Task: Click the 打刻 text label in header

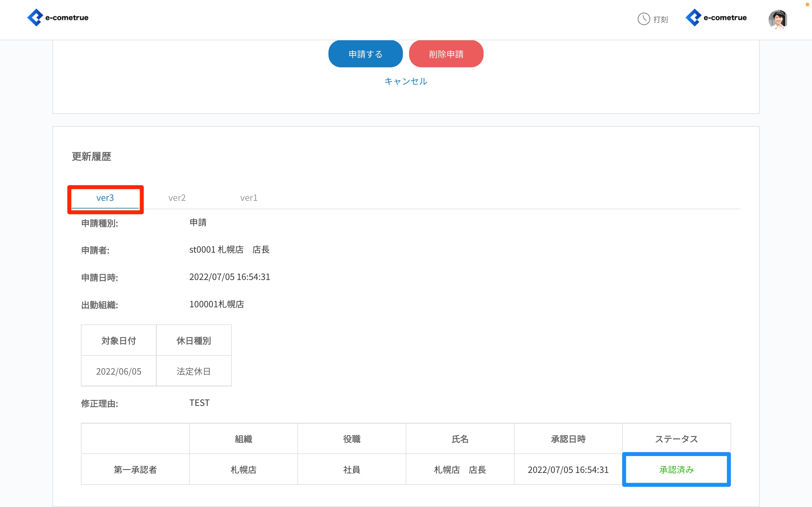Action: 660,19
